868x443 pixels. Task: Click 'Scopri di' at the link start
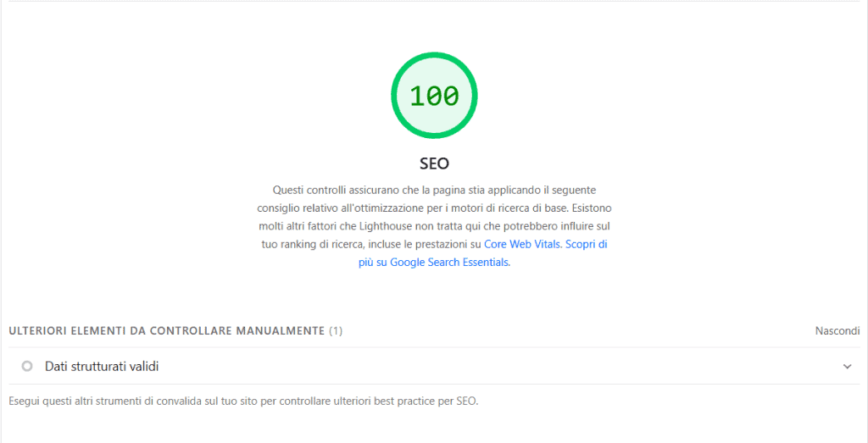pos(586,244)
